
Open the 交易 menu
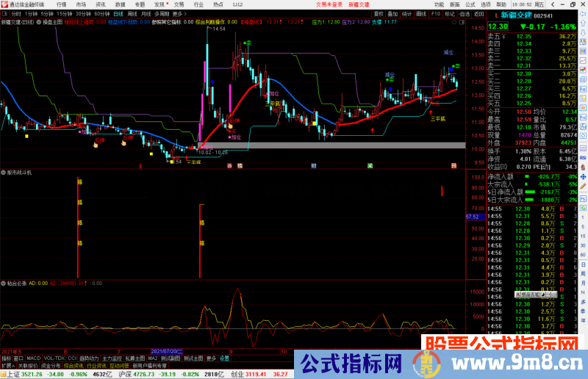click(179, 4)
